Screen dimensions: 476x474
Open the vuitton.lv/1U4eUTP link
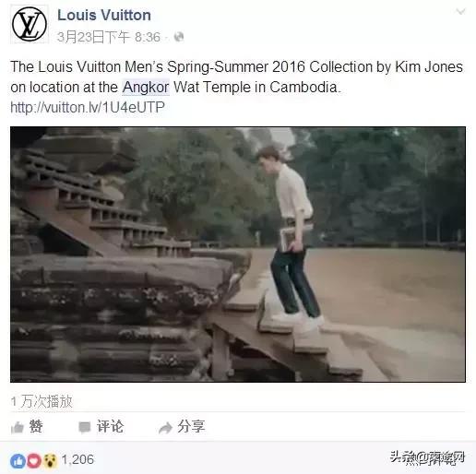88,107
